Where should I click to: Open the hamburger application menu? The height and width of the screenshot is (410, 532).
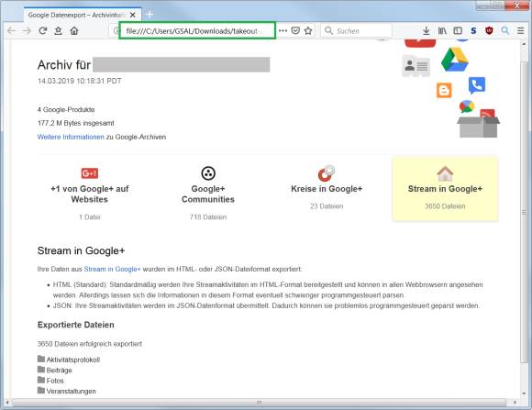520,31
